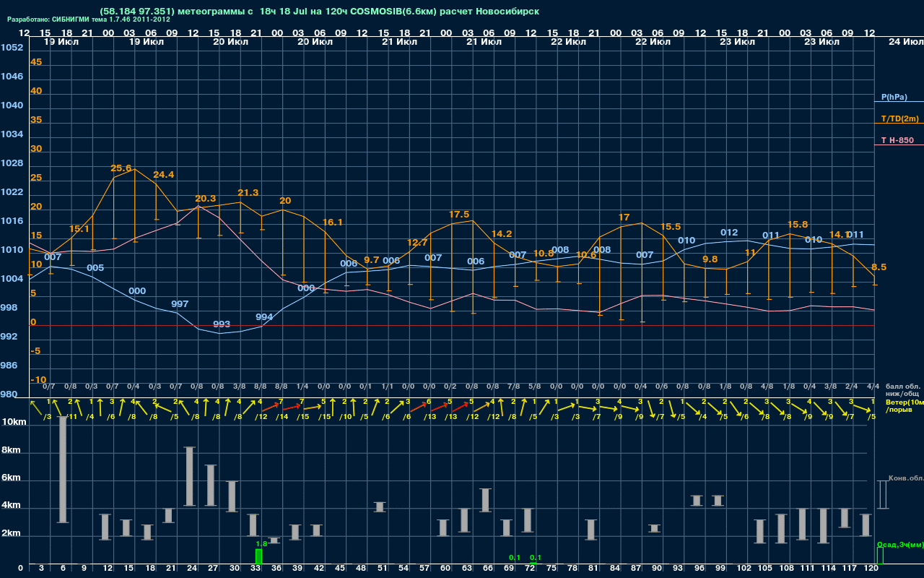Image resolution: width=924 pixels, height=578 pixels.
Task: Click the /11 wind gust value
Action: tap(71, 416)
